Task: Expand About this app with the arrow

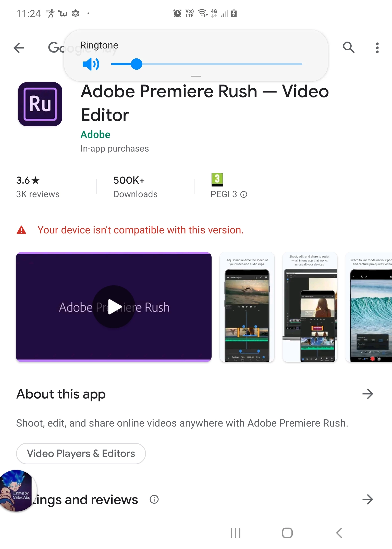Action: 368,394
